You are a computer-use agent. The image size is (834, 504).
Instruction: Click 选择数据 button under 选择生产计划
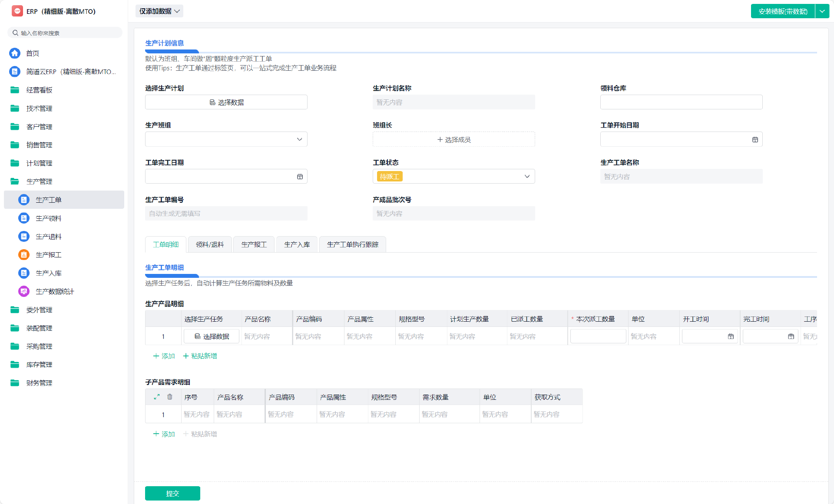(226, 102)
